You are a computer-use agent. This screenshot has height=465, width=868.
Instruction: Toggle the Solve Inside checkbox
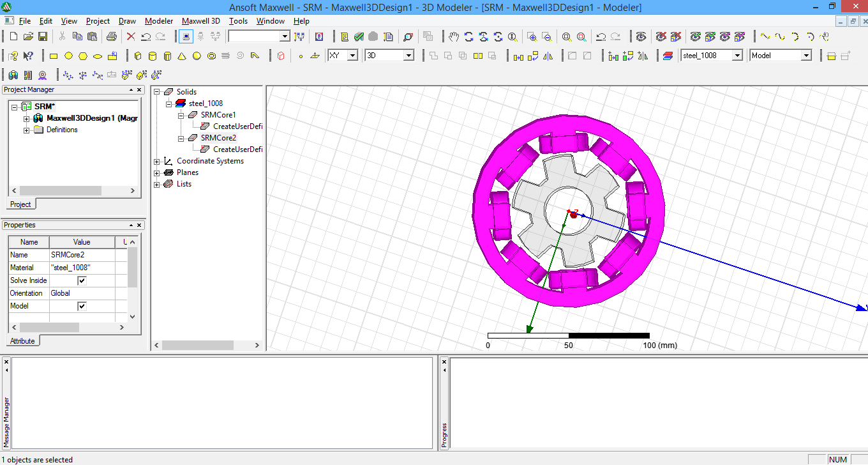[x=82, y=280]
